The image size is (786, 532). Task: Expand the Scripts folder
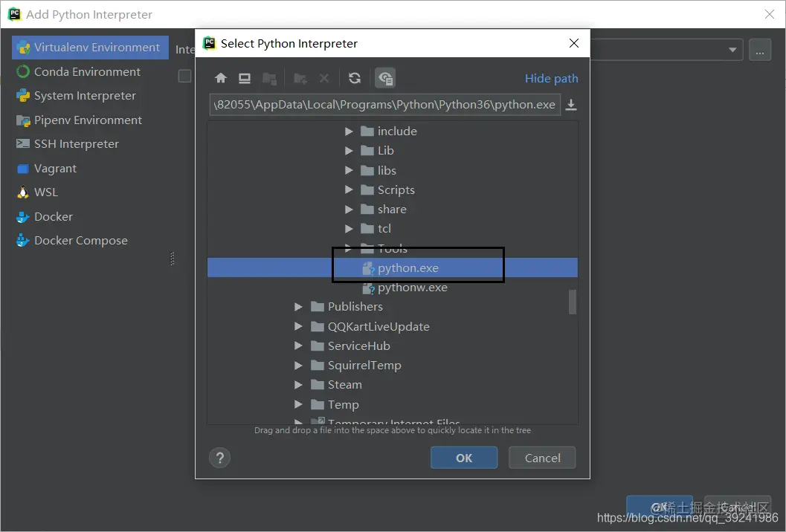pyautogui.click(x=349, y=190)
